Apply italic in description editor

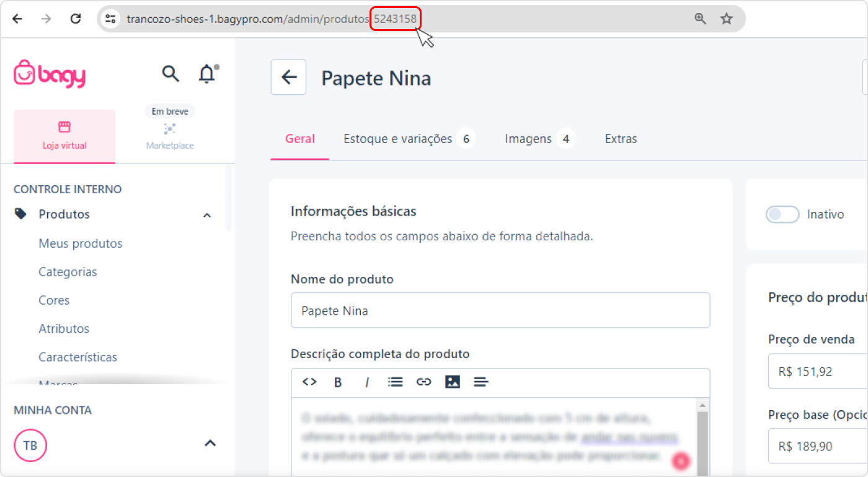367,382
